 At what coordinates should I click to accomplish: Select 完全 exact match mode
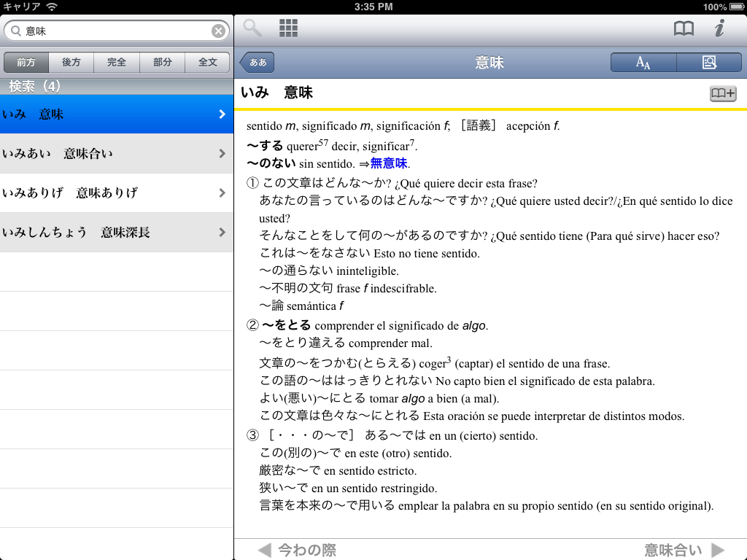[117, 63]
